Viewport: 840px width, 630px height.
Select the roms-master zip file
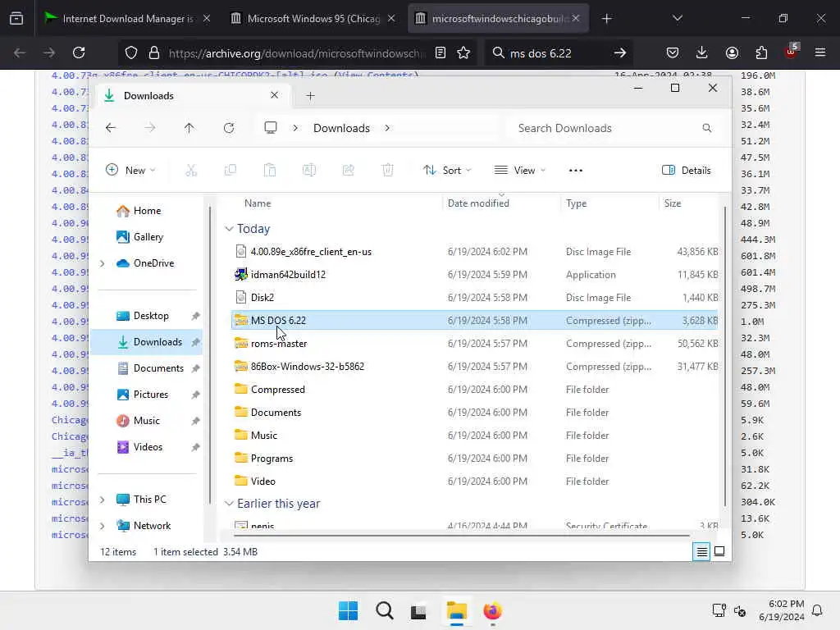tap(475, 344)
